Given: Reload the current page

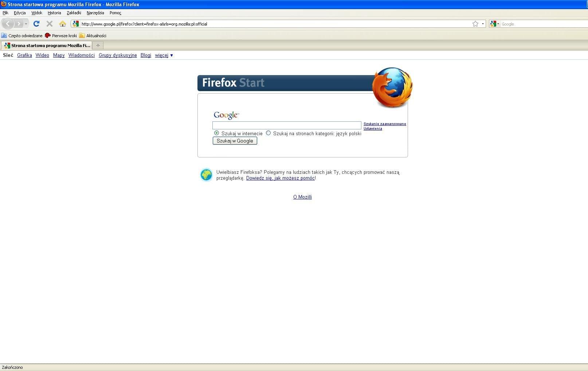Looking at the screenshot, I should click(36, 24).
